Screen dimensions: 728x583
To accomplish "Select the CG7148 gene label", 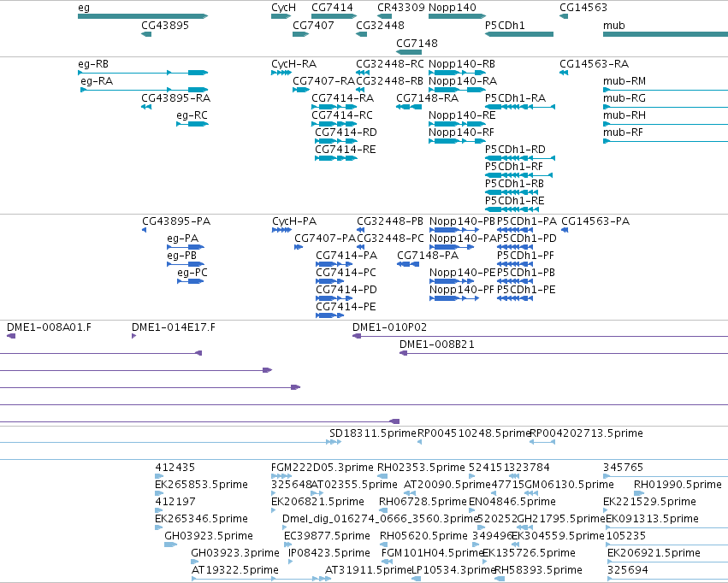I will 417,44.
